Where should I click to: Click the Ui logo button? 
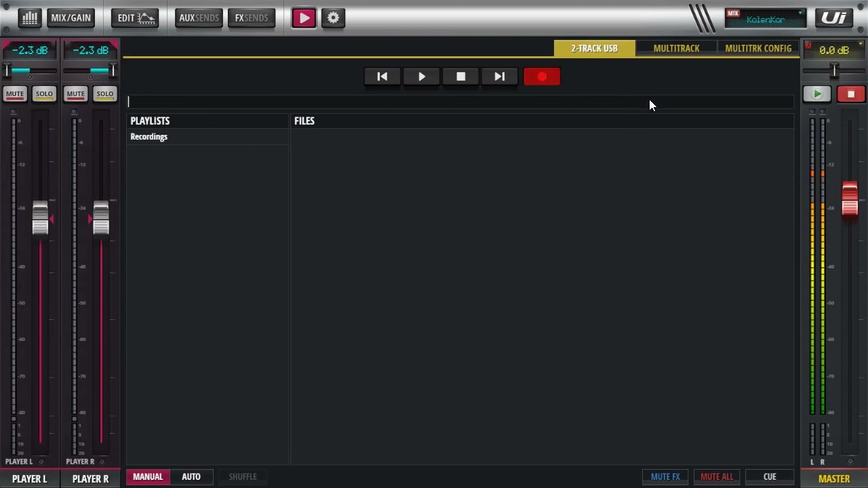tap(834, 18)
